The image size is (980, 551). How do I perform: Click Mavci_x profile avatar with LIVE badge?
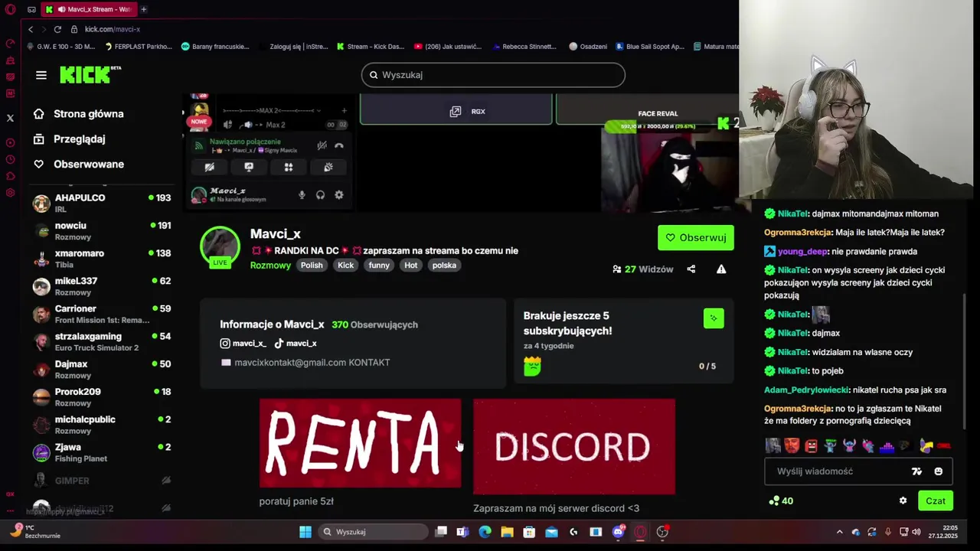pyautogui.click(x=220, y=246)
